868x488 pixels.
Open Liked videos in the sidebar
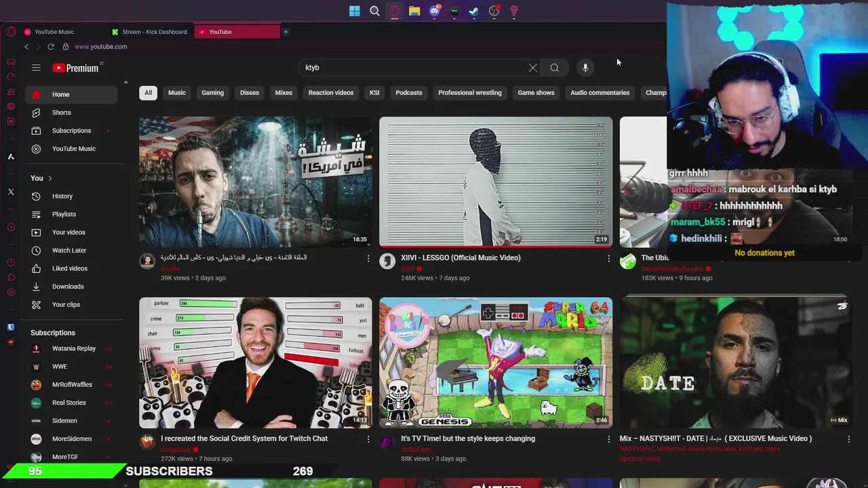pyautogui.click(x=71, y=268)
